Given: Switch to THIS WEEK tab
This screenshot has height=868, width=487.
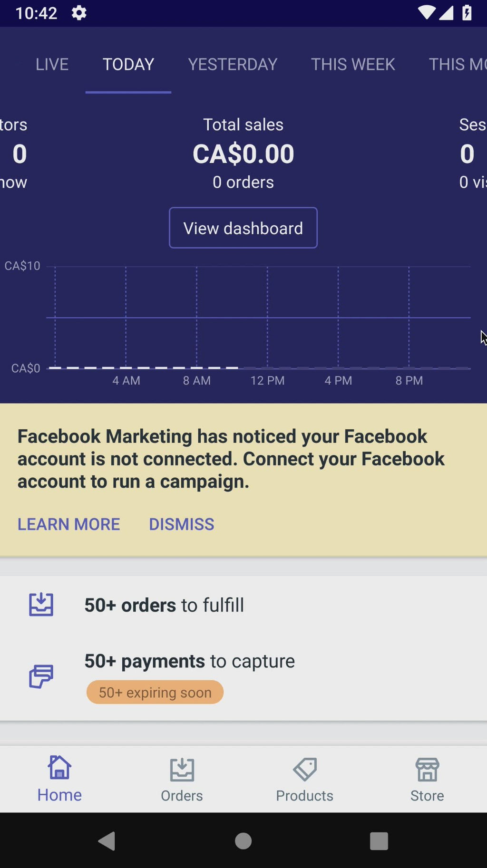Looking at the screenshot, I should [x=353, y=64].
